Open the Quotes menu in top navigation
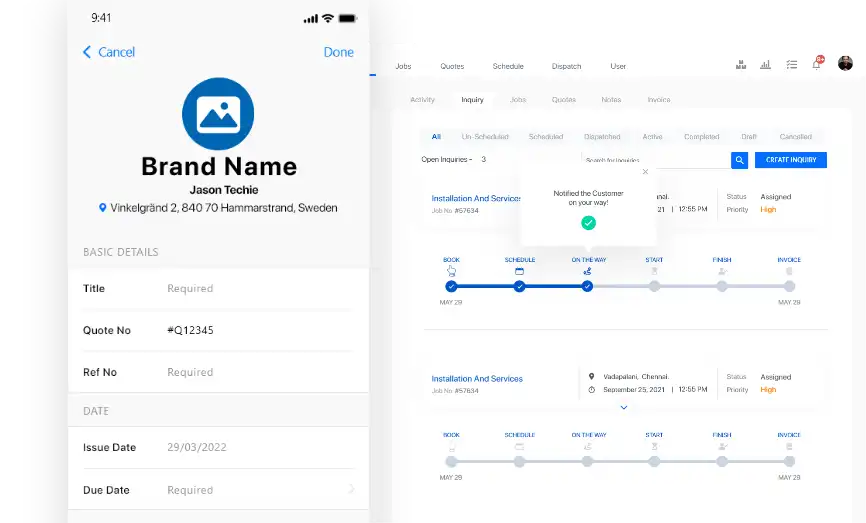This screenshot has width=866, height=523. [x=452, y=66]
